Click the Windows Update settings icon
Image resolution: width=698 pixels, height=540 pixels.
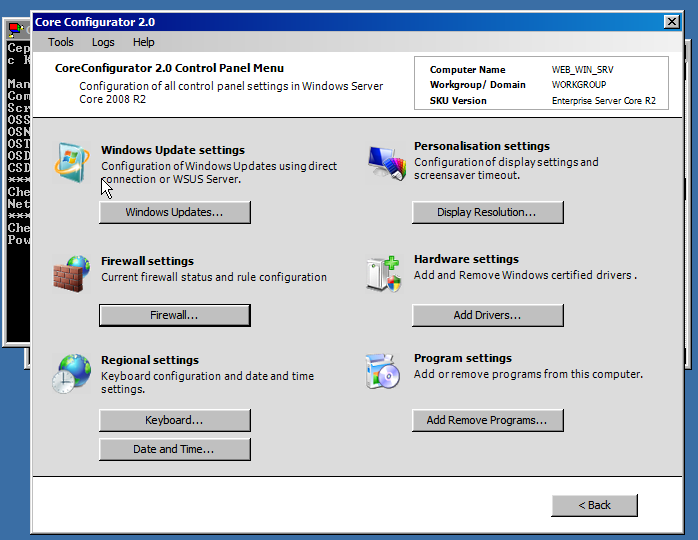click(x=71, y=162)
